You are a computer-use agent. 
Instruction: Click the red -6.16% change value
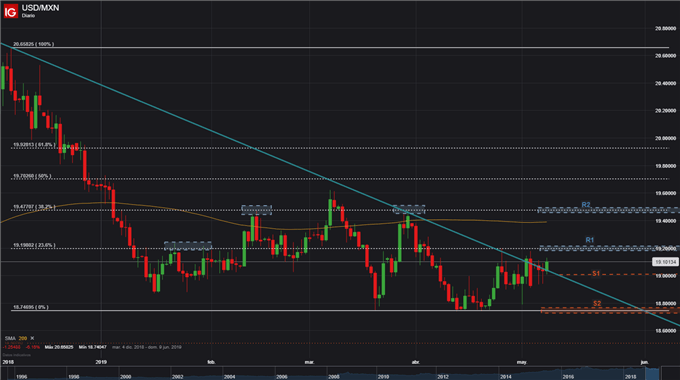(x=33, y=347)
